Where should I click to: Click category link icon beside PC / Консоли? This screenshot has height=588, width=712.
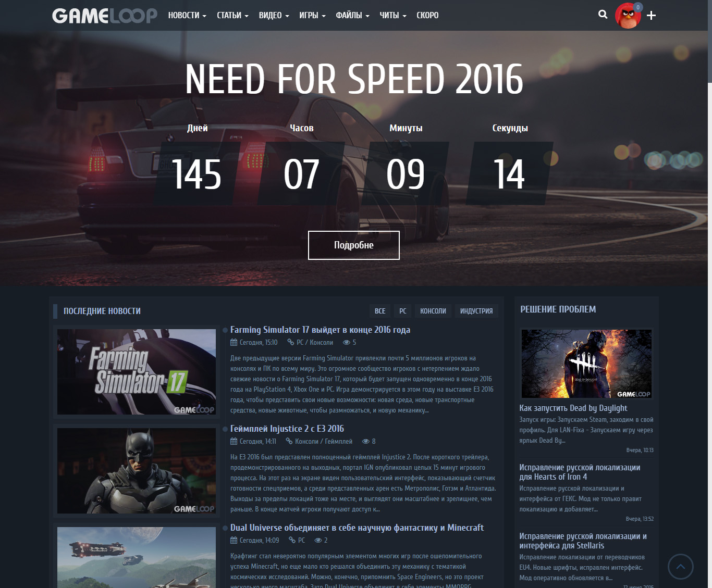pos(291,342)
